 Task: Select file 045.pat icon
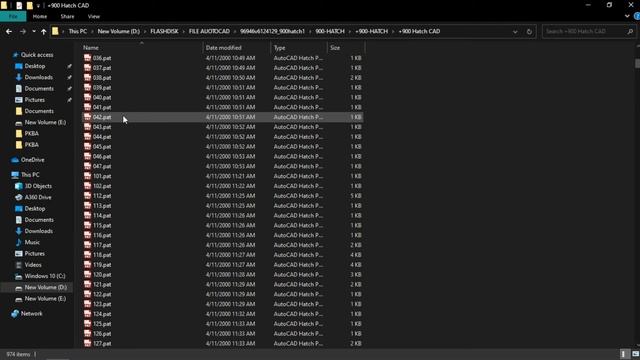click(x=87, y=147)
